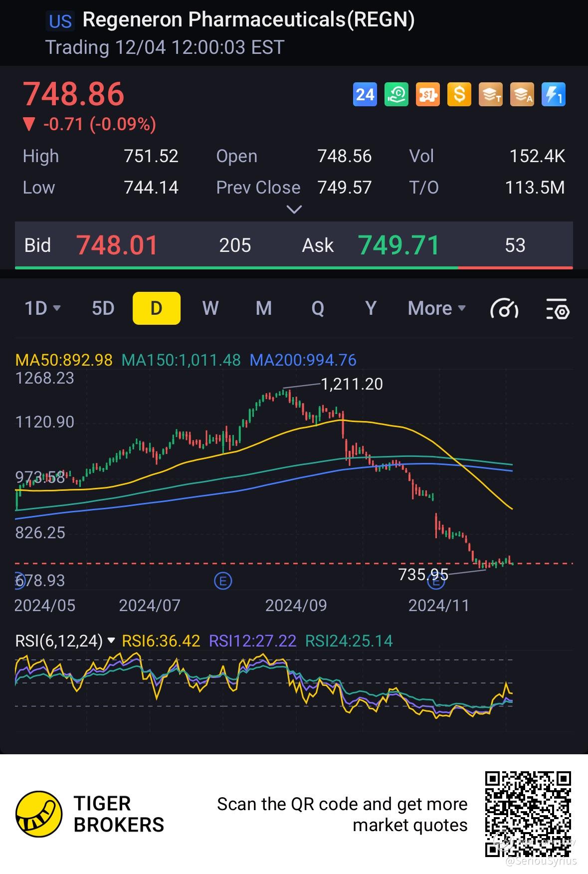The image size is (588, 874).
Task: Tap the QR code image
Action: tap(528, 814)
